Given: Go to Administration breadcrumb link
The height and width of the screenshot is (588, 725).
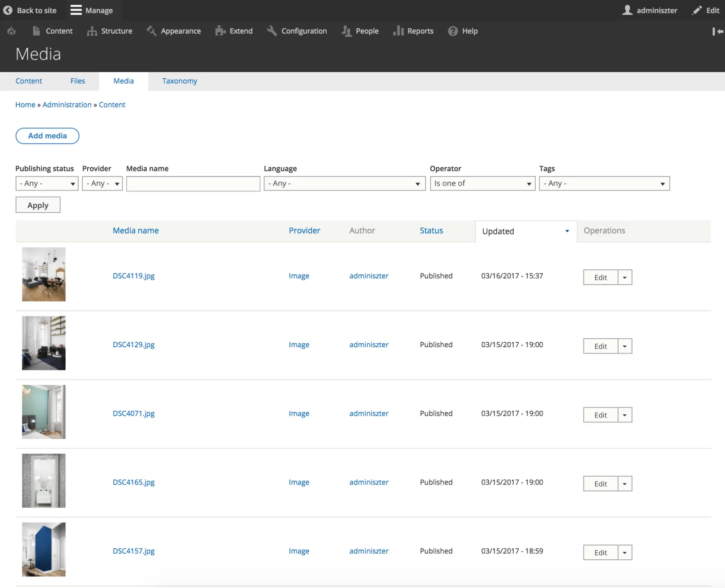Looking at the screenshot, I should (67, 105).
